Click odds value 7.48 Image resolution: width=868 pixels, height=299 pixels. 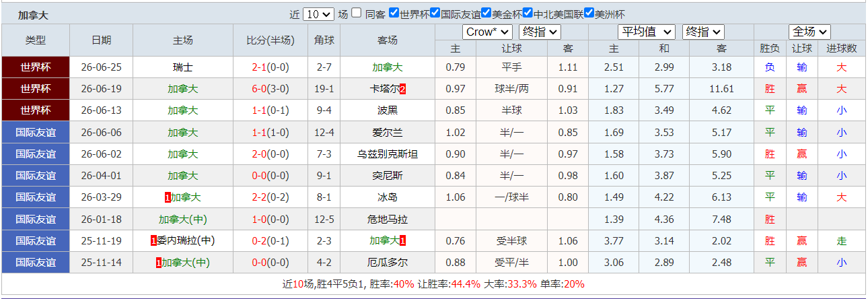tap(721, 219)
